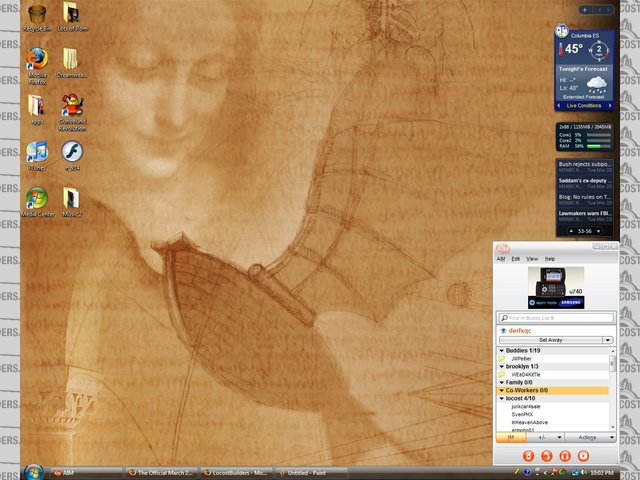
Task: Click the last orange icon at AIM window bottom
Action: [584, 455]
